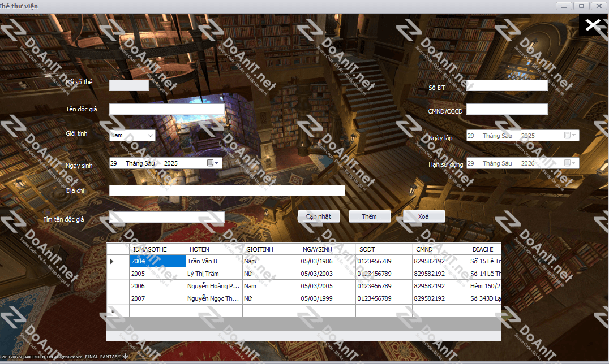Viewport: 609px width, 364px height.
Task: Focus the Tìm tên độc giả search field
Action: point(166,216)
